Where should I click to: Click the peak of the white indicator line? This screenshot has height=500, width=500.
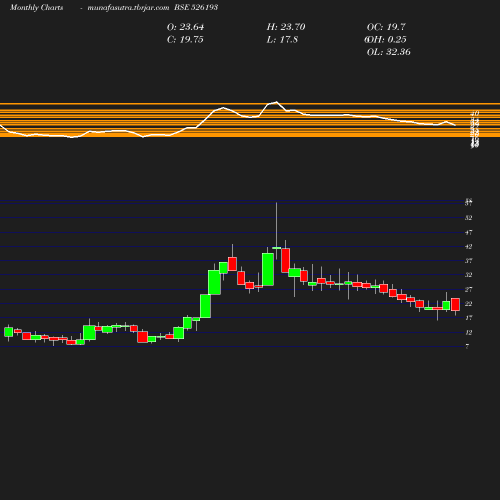click(276, 102)
